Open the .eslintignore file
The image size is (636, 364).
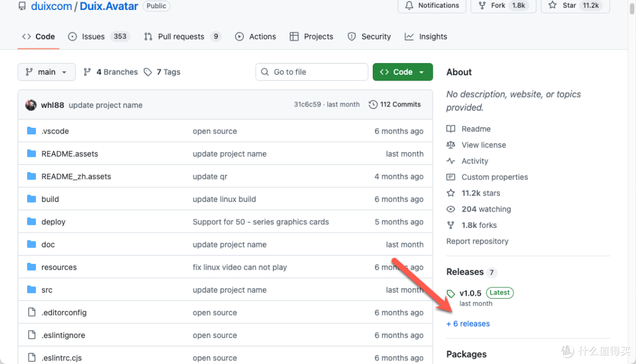63,336
